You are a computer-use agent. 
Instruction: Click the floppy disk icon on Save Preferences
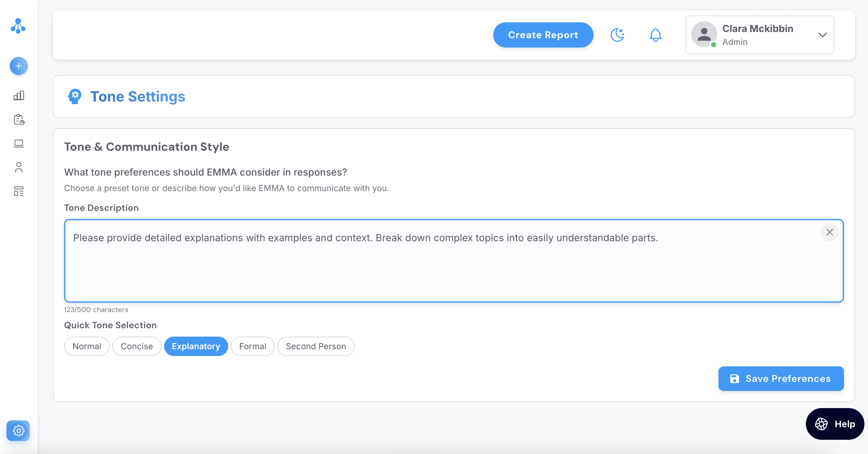coord(735,379)
